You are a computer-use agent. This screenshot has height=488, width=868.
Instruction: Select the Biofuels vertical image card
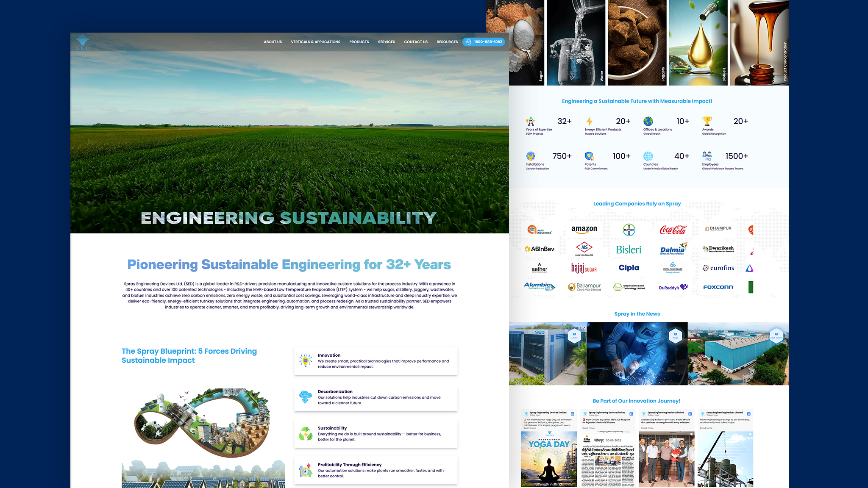point(698,42)
